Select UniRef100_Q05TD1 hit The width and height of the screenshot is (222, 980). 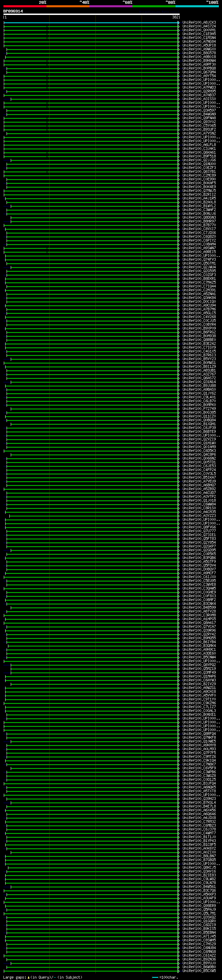199,462
